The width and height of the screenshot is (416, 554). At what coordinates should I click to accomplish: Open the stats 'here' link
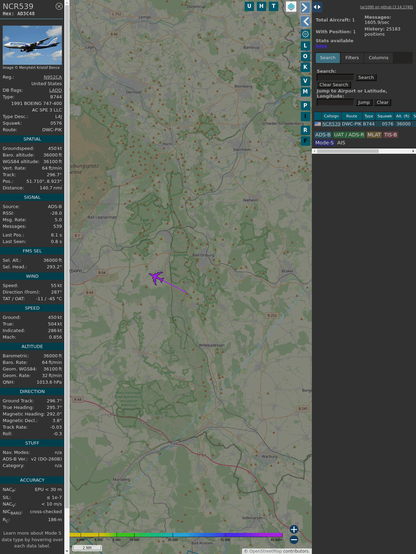321,46
